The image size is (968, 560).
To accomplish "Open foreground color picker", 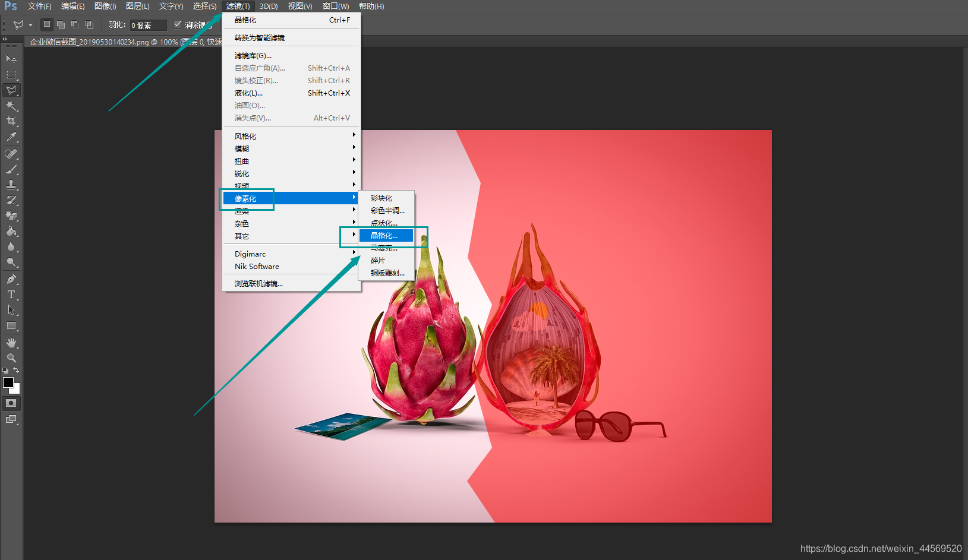I will coord(8,382).
